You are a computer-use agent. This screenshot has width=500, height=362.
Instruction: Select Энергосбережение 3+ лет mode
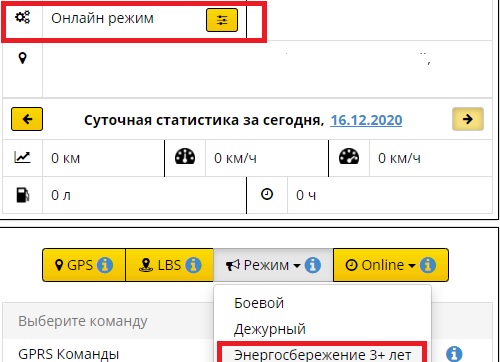tap(322, 354)
